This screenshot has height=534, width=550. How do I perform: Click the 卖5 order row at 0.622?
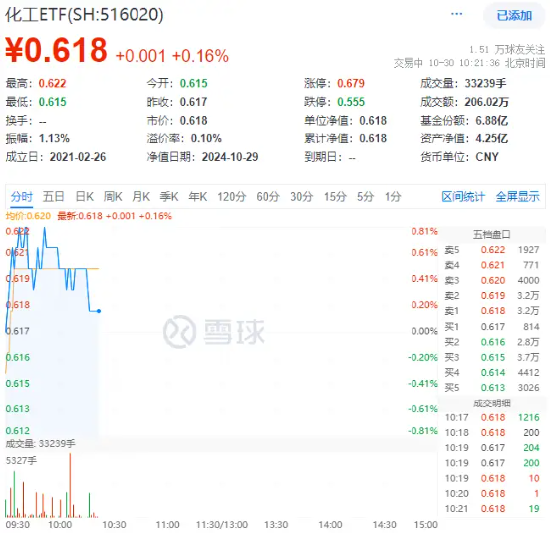[492, 250]
